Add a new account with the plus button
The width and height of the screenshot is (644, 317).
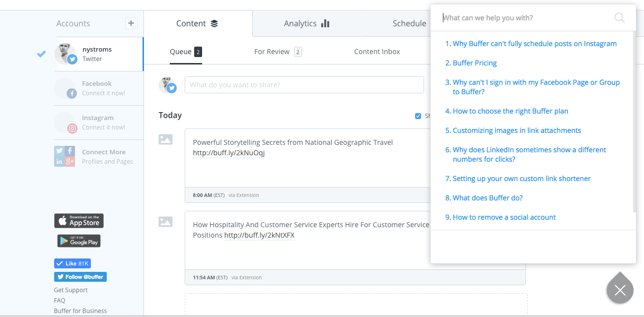[131, 23]
